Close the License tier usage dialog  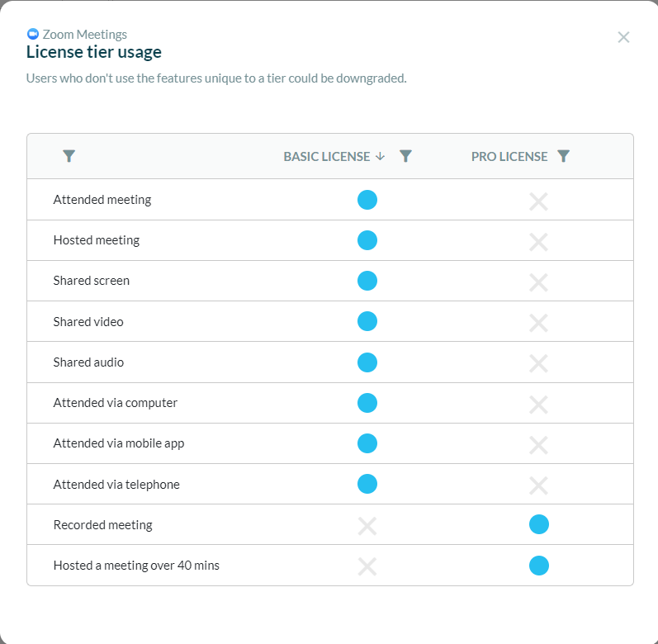point(623,37)
